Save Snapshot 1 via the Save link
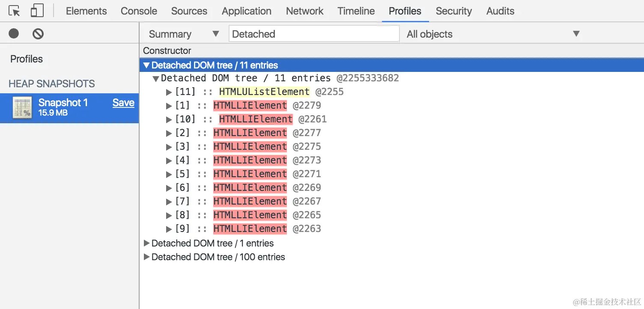Viewport: 644px width, 309px height. click(123, 103)
